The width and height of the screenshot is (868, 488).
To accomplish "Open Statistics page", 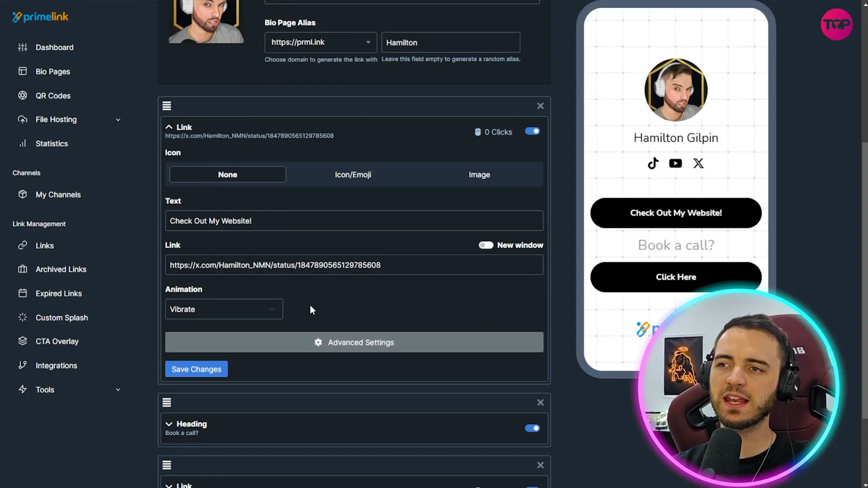I will click(52, 144).
